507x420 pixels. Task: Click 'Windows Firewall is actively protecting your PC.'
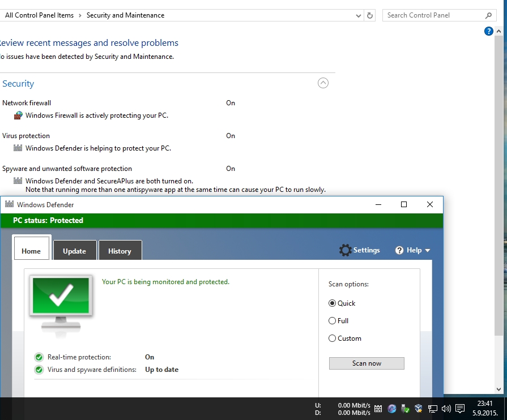[97, 115]
